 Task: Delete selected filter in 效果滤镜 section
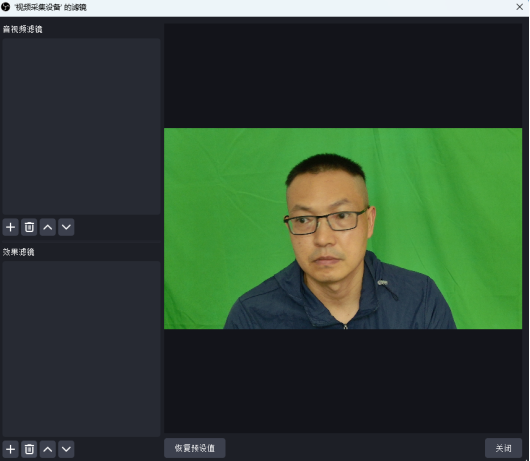point(29,449)
